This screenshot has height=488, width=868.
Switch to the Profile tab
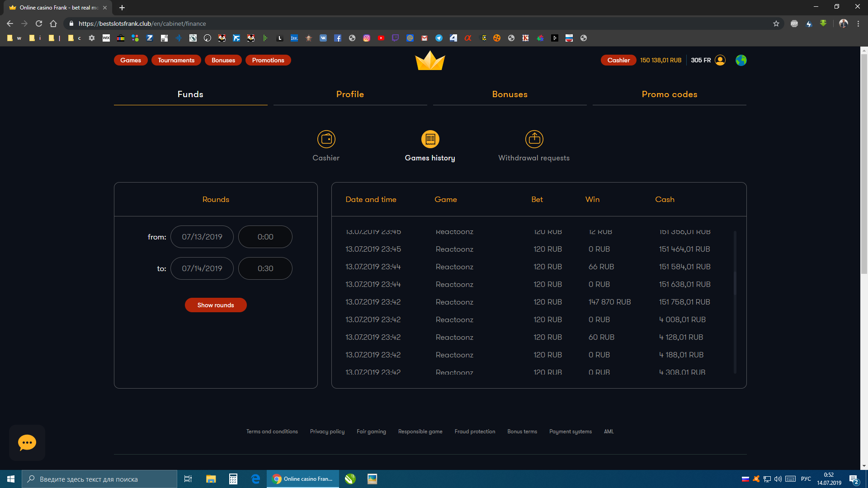(350, 94)
